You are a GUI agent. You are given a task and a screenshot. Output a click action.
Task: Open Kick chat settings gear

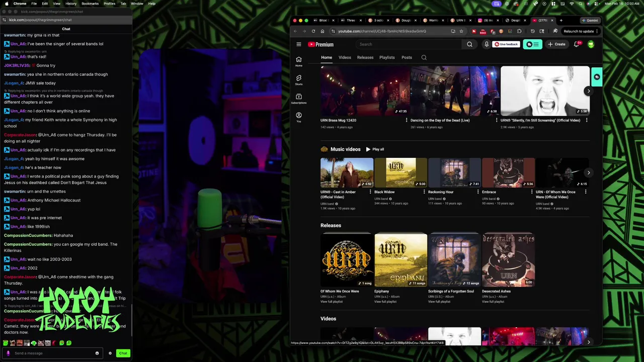click(110, 353)
